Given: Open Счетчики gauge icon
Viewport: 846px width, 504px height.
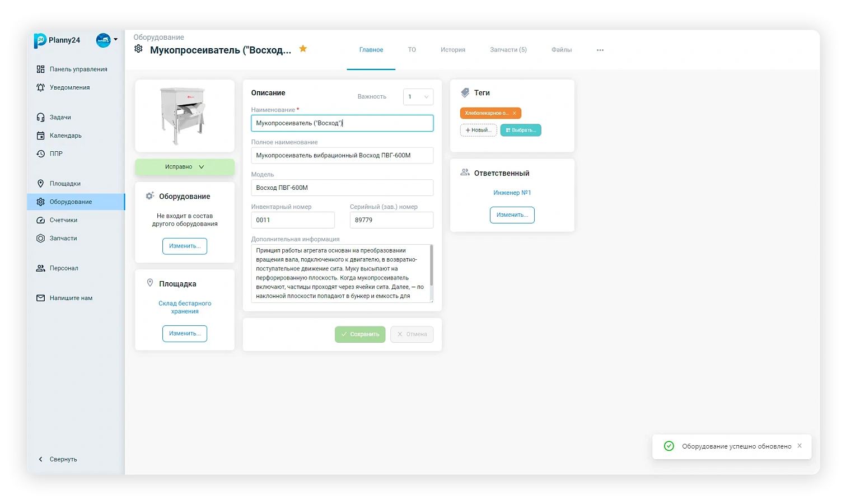Looking at the screenshot, I should 40,220.
